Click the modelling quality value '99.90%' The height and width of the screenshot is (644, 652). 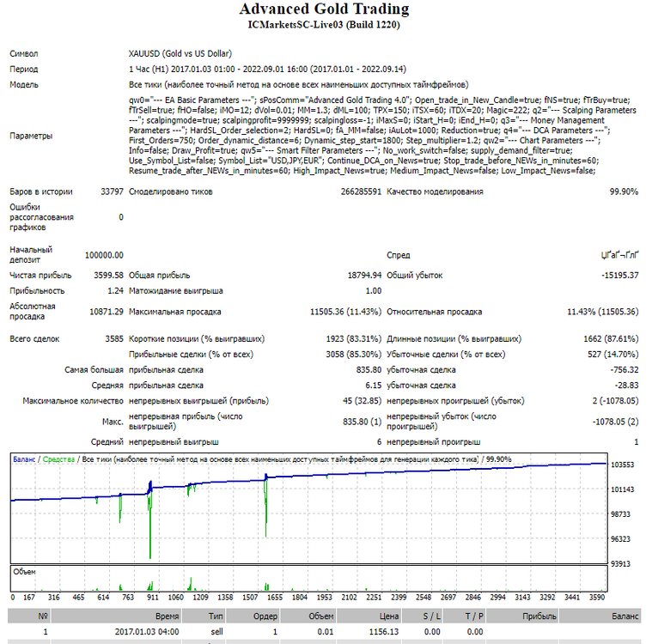[x=624, y=191]
